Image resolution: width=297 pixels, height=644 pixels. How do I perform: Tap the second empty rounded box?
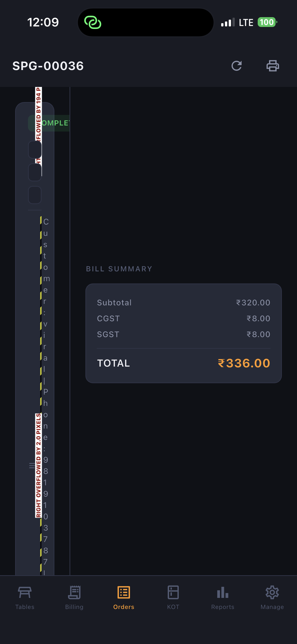(x=35, y=172)
